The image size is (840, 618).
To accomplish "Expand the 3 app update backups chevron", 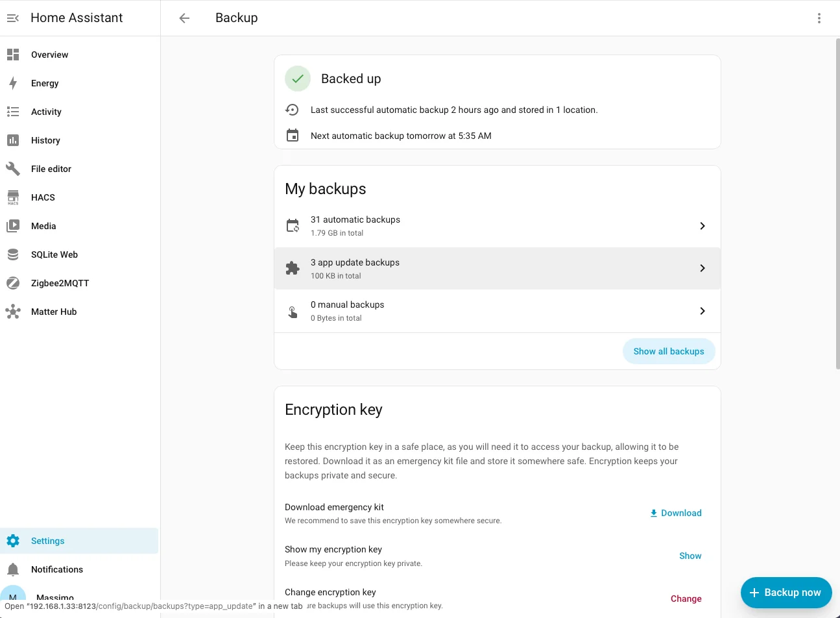I will click(x=702, y=268).
